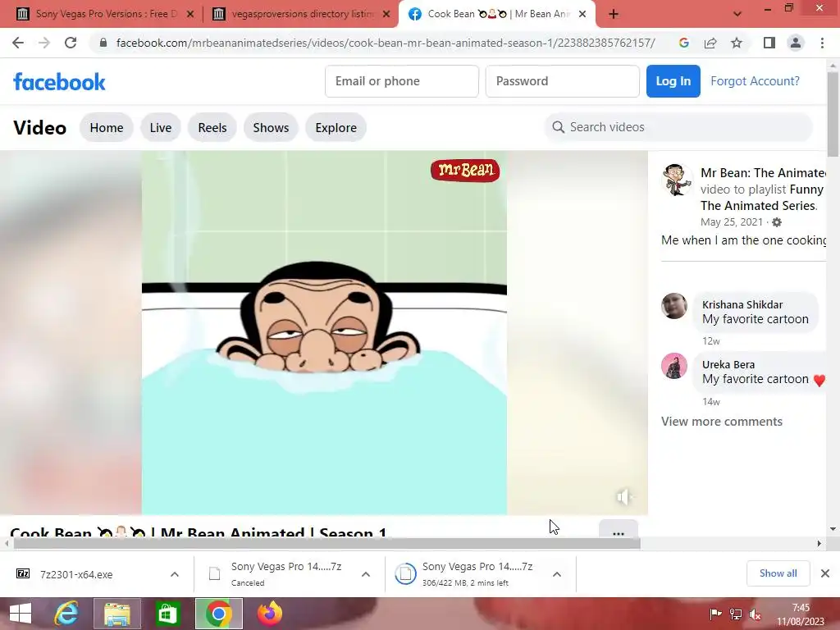Screen dimensions: 840x630
Task: Select the Reels video tab
Action: (x=212, y=127)
